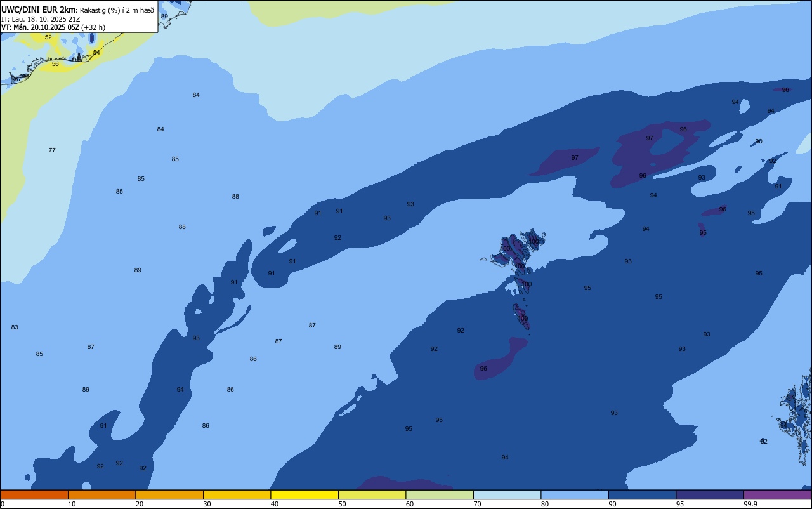Select the "Rakastig (%) í 2 m hæð" label
Image resolution: width=812 pixels, height=509 pixels.
(117, 10)
